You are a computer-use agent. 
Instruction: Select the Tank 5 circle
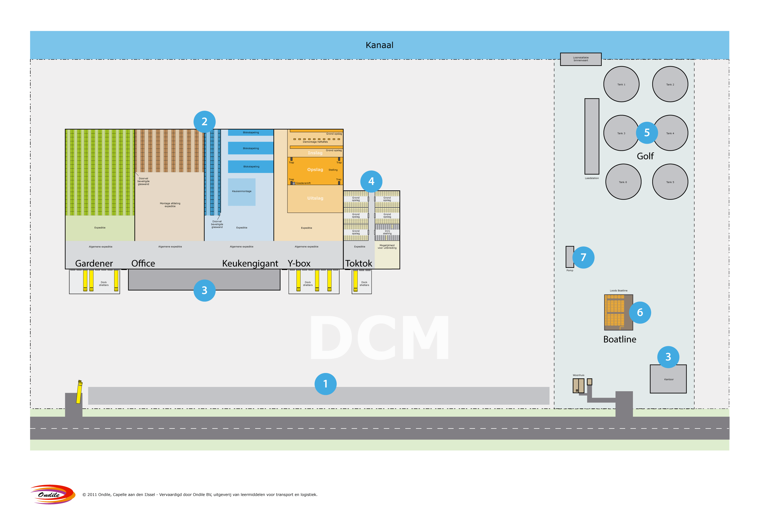pyautogui.click(x=670, y=182)
